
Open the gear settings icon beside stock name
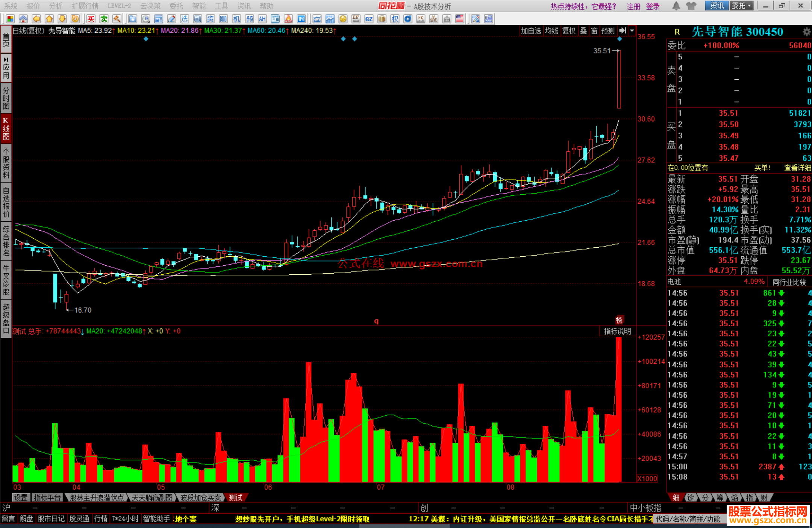click(x=806, y=32)
